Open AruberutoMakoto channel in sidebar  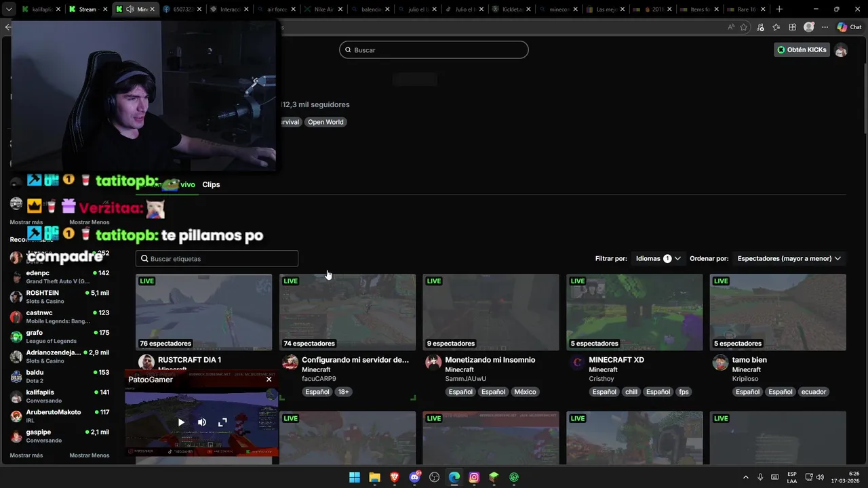(59, 416)
